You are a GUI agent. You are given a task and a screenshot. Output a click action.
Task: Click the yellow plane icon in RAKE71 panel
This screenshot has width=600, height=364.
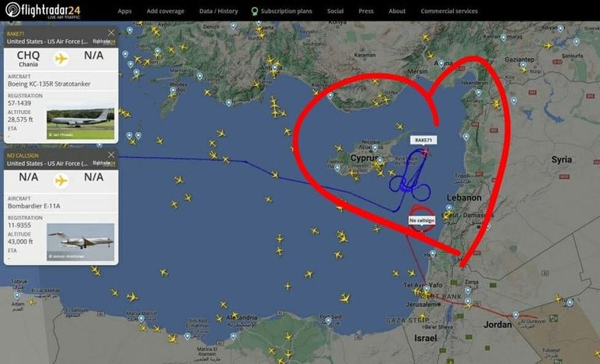point(61,59)
